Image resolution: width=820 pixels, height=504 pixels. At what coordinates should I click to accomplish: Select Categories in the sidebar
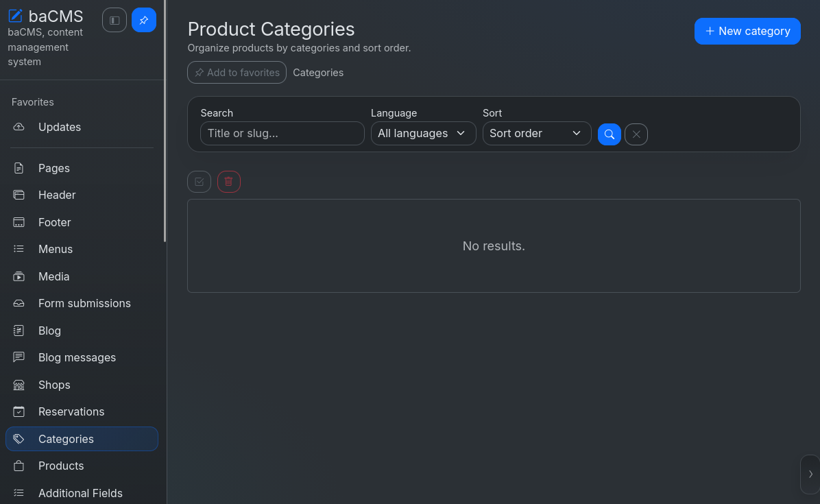pos(82,439)
